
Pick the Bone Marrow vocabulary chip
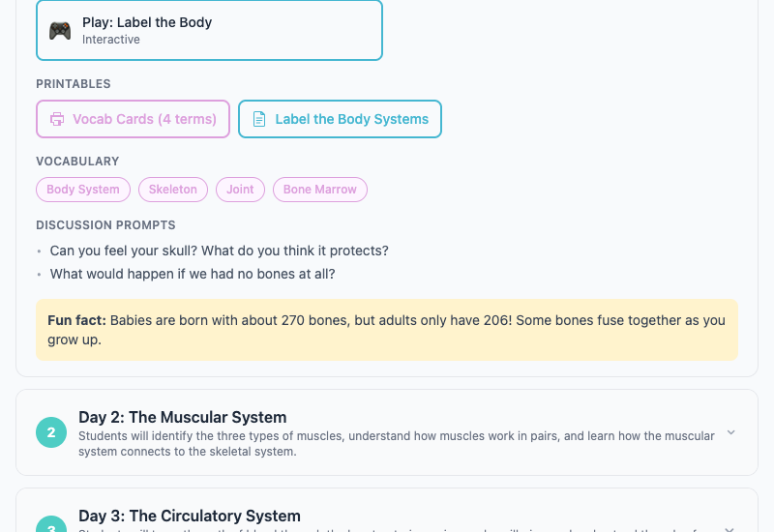[319, 190]
